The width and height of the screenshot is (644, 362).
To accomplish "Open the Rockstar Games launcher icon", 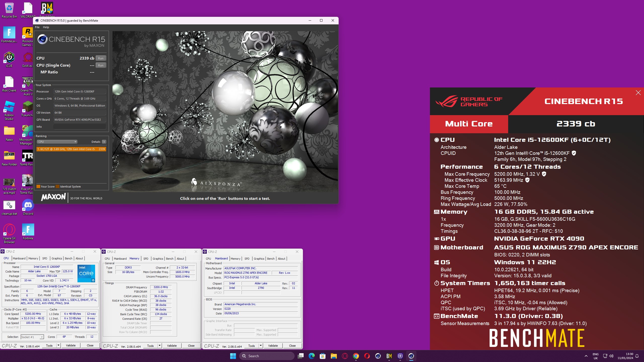I will [x=27, y=36].
